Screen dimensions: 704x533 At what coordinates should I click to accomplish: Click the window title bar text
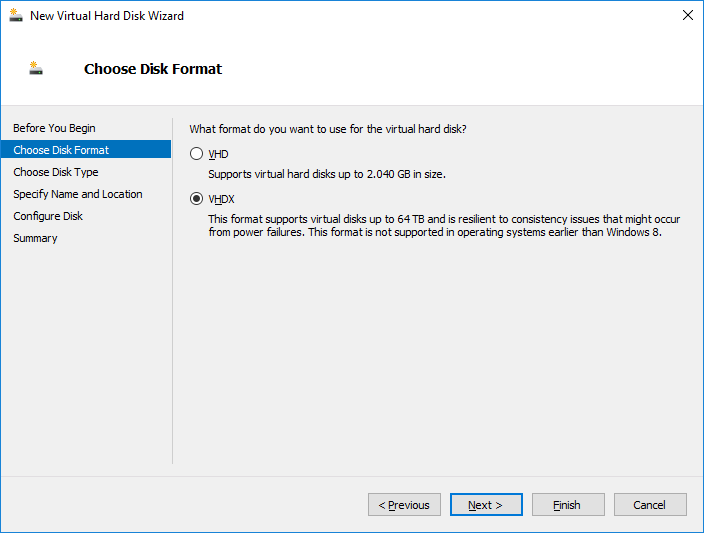click(x=107, y=16)
